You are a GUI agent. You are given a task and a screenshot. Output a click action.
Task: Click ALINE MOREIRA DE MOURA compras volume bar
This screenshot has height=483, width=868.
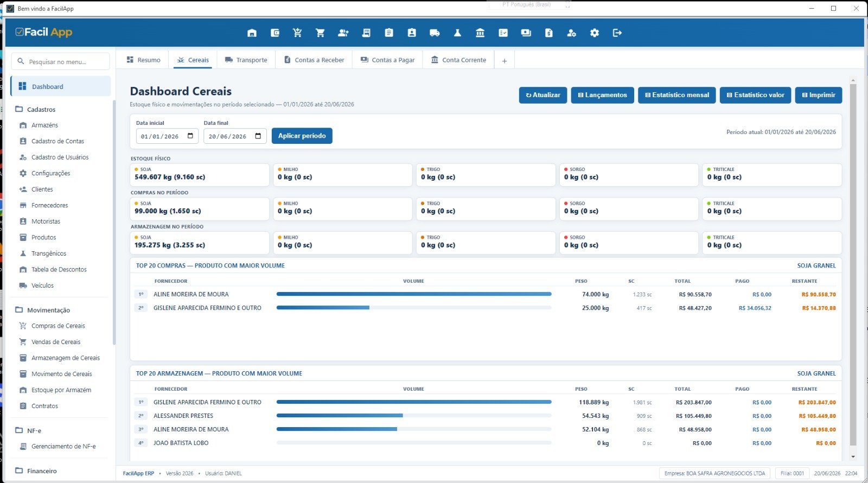tap(414, 294)
